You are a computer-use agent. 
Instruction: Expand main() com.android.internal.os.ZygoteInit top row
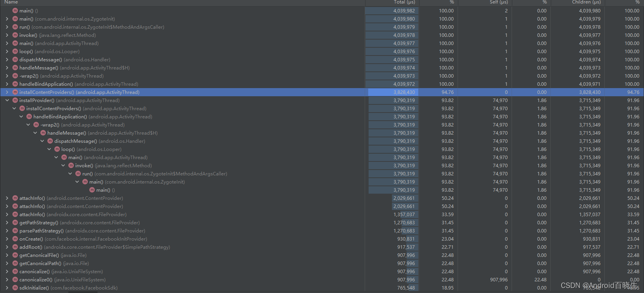pos(7,19)
